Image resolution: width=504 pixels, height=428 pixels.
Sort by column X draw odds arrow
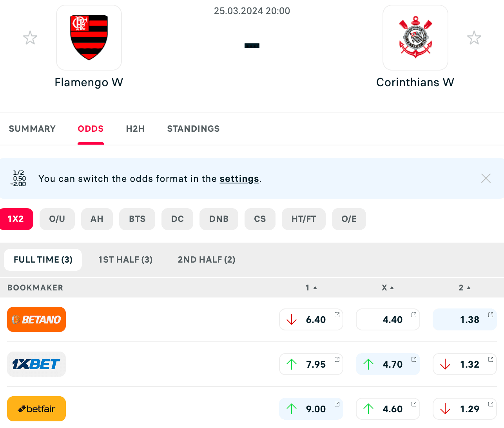coord(392,288)
